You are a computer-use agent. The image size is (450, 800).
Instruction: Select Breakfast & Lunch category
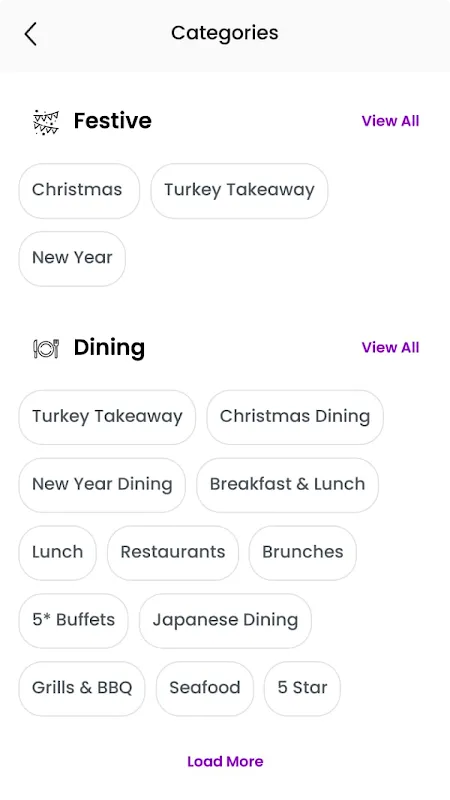click(x=287, y=485)
